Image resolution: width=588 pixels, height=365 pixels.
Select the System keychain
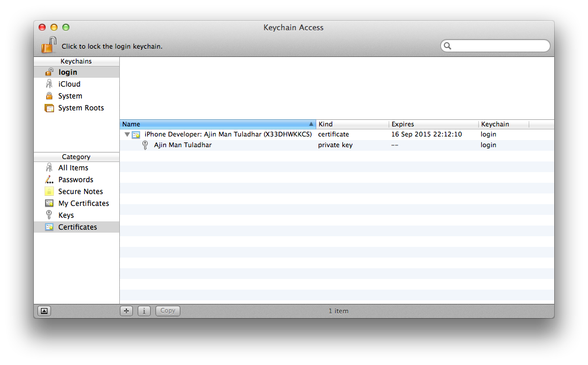coord(77,96)
